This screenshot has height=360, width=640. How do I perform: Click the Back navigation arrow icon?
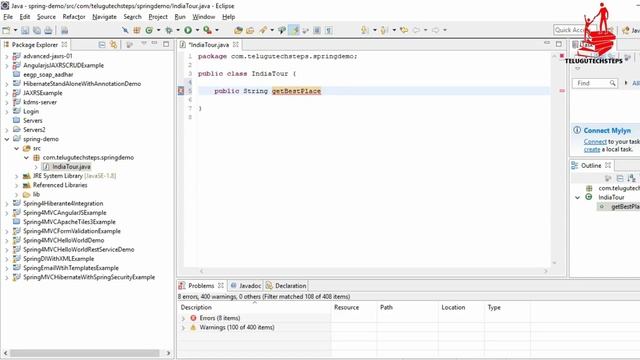(x=416, y=30)
